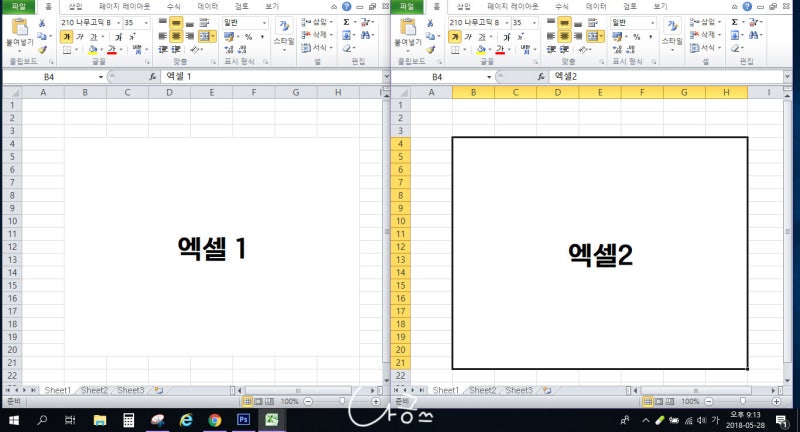
Task: Open 페이지 레이아웃 tab in left Excel window
Action: [124, 6]
